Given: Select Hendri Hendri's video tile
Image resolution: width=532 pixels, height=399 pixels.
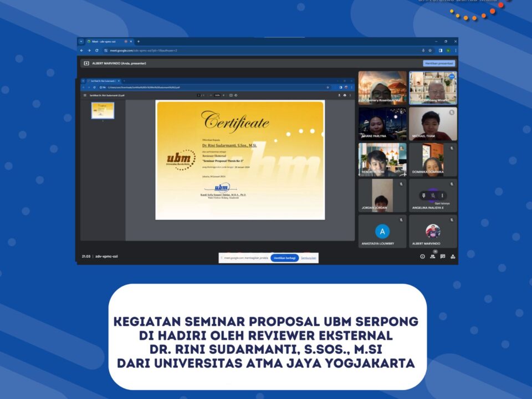Looking at the screenshot, I should [x=382, y=160].
